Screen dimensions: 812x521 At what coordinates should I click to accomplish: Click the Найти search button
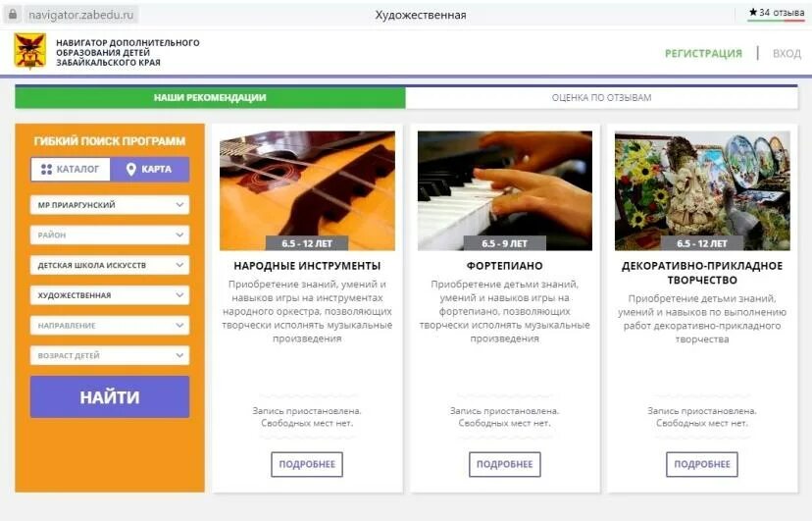(110, 396)
